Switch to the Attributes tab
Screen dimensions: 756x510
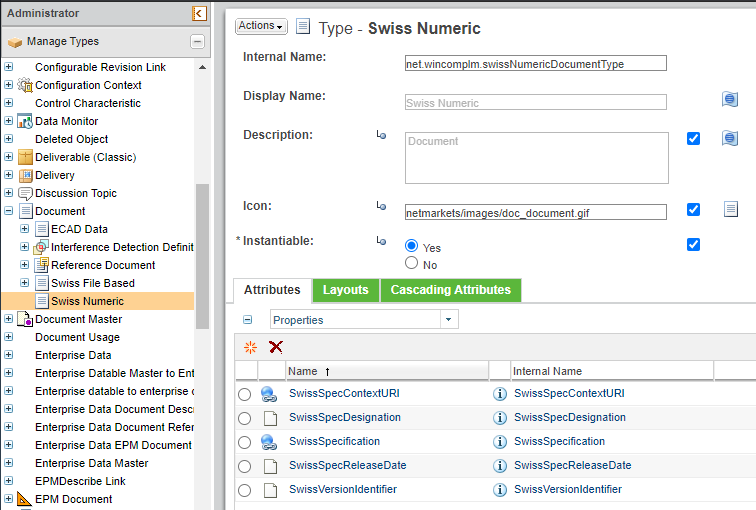(x=272, y=290)
